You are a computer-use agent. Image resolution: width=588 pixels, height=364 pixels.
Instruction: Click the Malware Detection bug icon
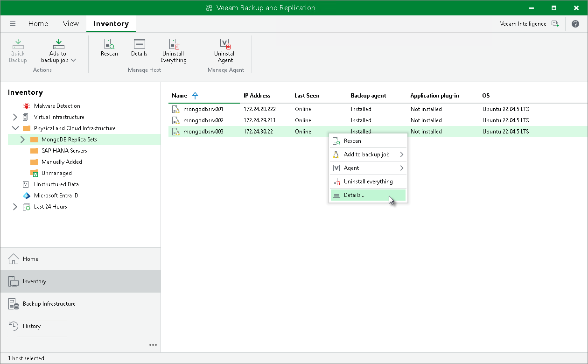pos(26,106)
